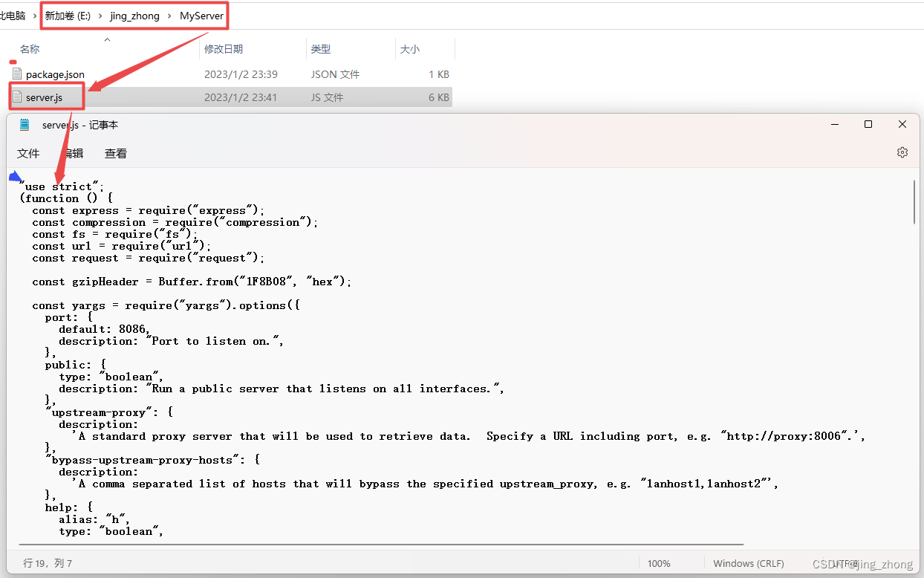
Task: Open the 文件 menu in Notepad
Action: point(28,153)
